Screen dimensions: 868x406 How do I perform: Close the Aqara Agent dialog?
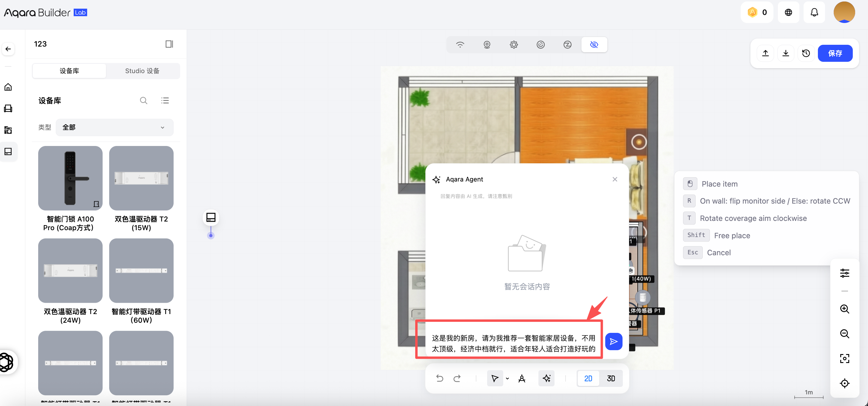[x=615, y=179]
